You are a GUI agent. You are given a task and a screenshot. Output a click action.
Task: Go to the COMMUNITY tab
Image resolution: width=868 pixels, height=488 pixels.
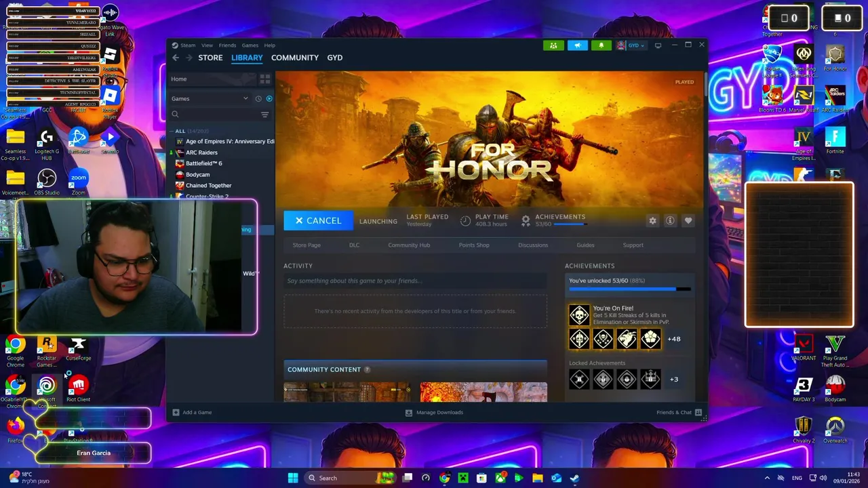(x=295, y=58)
